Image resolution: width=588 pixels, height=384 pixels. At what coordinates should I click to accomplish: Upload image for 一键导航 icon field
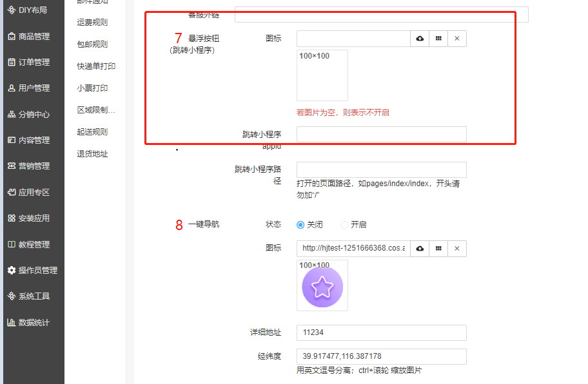[420, 249]
